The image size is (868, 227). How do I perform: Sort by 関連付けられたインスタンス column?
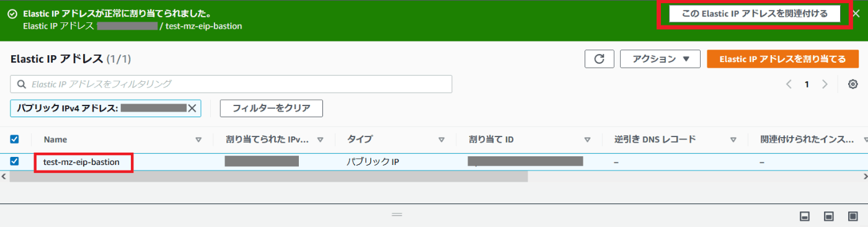tap(865, 140)
